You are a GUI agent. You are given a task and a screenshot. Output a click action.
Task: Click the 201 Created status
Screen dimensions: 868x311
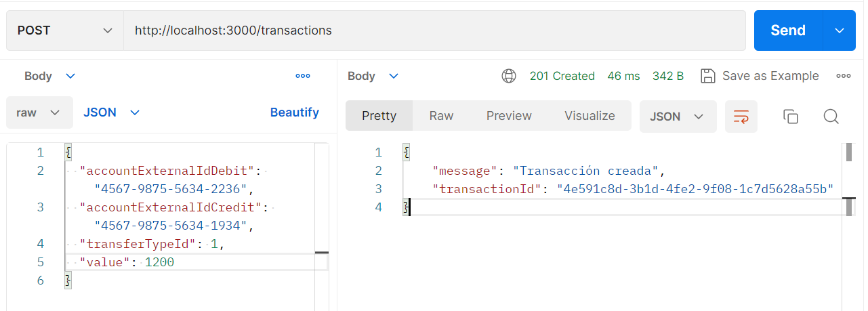(x=562, y=76)
